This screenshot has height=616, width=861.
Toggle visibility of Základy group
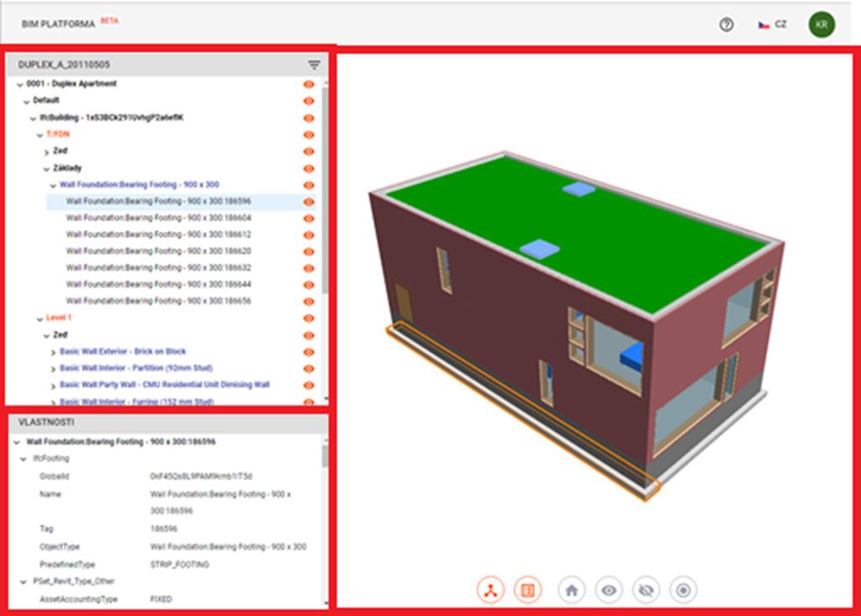click(309, 169)
